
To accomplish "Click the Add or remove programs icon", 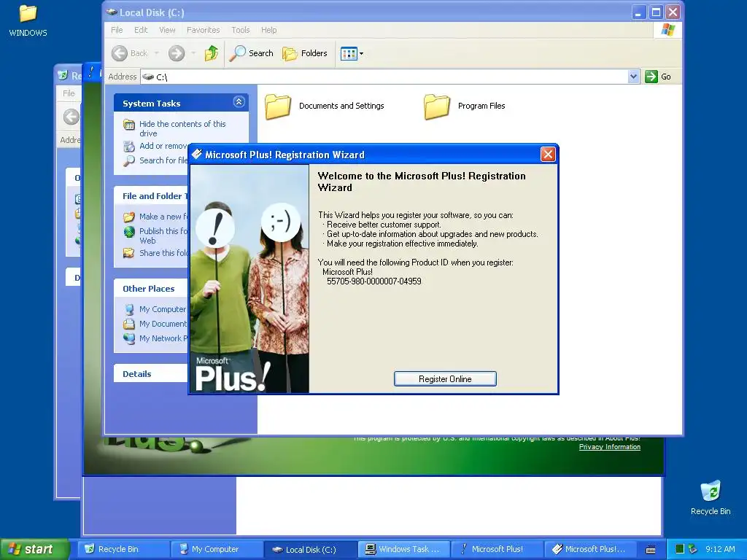I will coord(129,146).
